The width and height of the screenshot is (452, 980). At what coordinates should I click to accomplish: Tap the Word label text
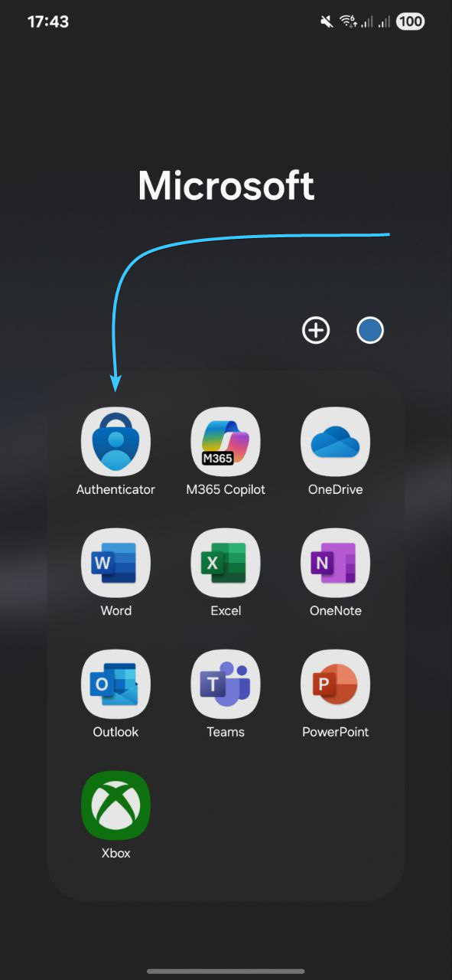(x=116, y=611)
